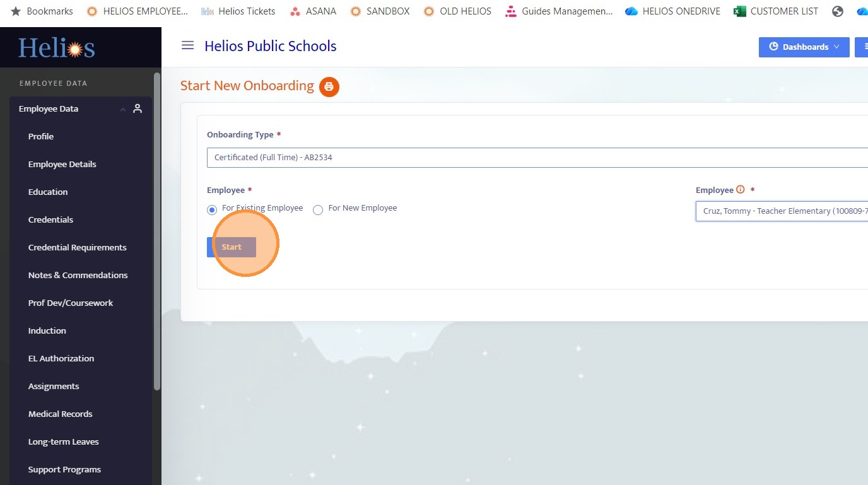Click the sidebar vertical scrollbar
Screen dimensions: 868x485
[157, 231]
